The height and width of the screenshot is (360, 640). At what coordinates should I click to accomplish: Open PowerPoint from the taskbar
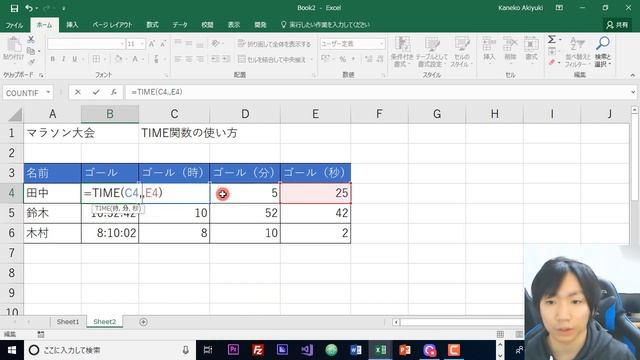[x=405, y=350]
